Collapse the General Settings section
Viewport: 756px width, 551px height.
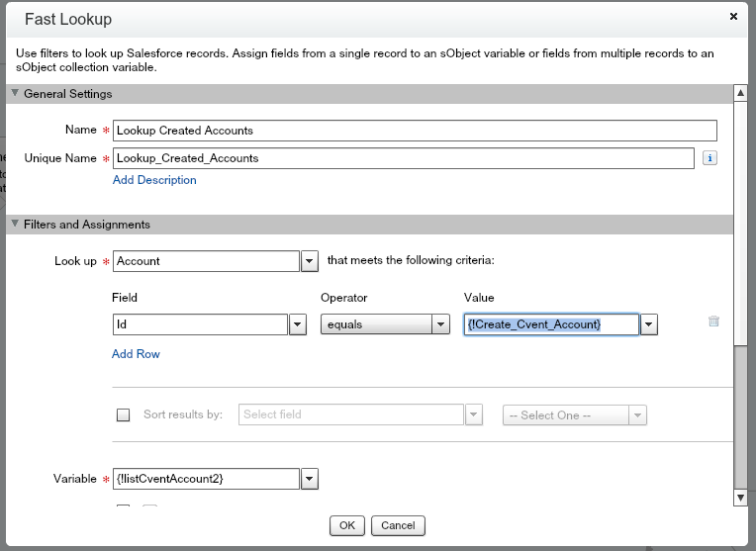coord(15,94)
